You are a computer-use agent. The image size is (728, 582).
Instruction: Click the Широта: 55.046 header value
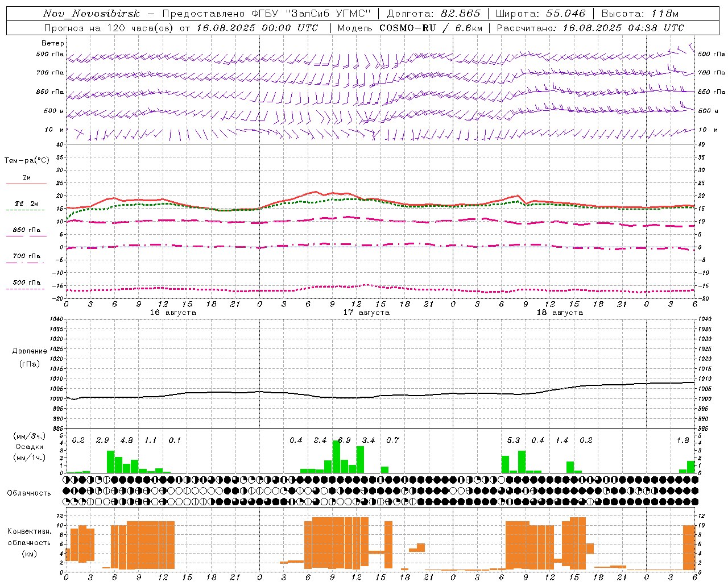click(x=541, y=14)
